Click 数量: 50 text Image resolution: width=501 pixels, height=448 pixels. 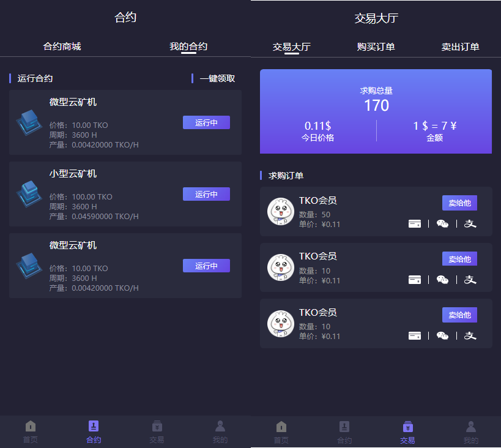pos(314,214)
